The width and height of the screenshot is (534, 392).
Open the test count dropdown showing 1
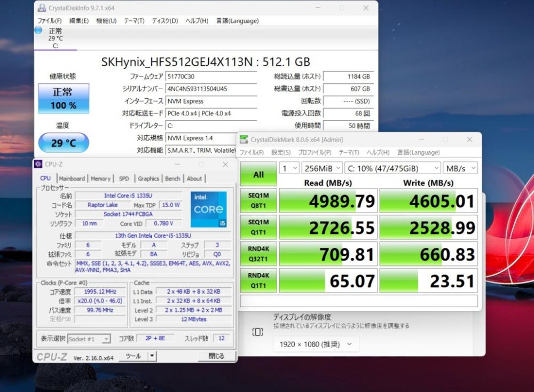[289, 168]
